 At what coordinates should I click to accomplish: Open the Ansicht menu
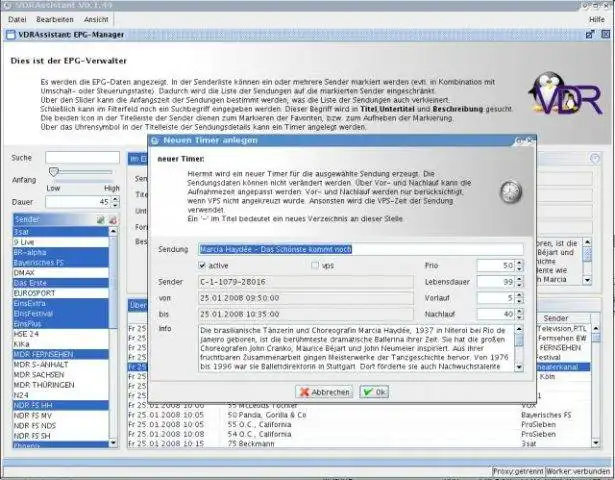click(96, 20)
